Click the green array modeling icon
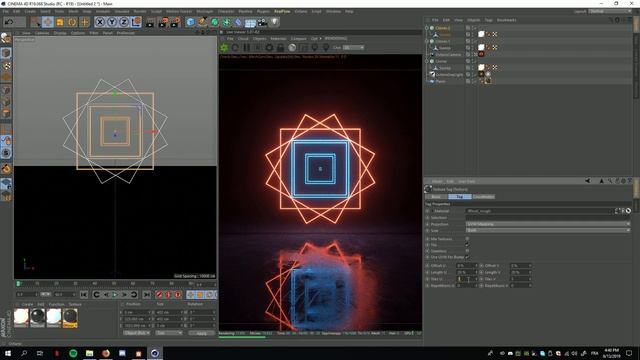The height and width of the screenshot is (360, 640). coord(226,22)
